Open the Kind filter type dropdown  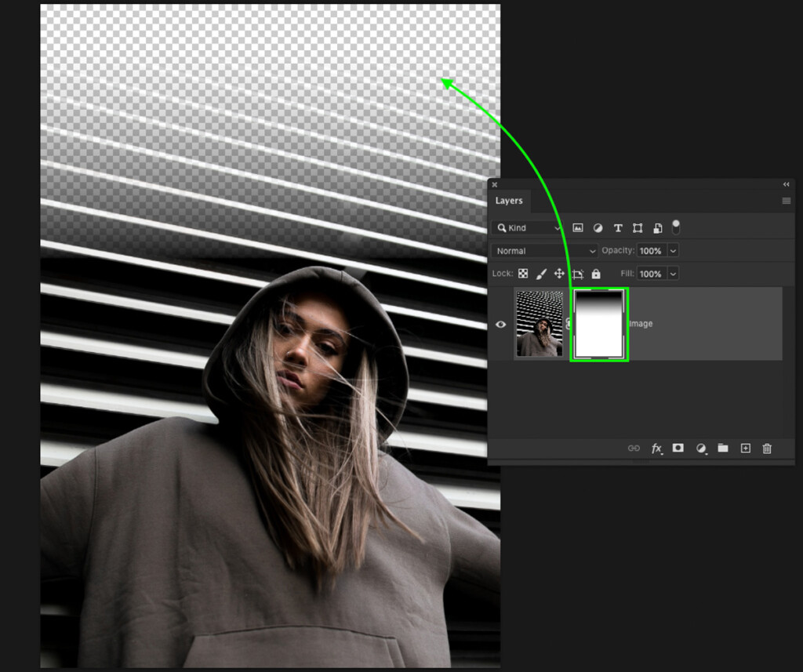pyautogui.click(x=527, y=228)
